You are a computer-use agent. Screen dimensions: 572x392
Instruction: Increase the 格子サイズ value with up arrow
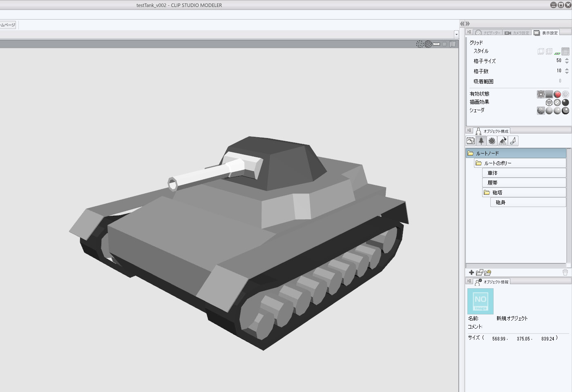[567, 59]
